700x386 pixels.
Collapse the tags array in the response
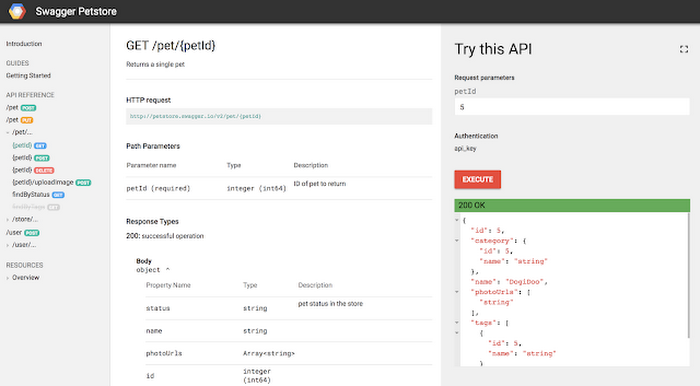tap(457, 322)
